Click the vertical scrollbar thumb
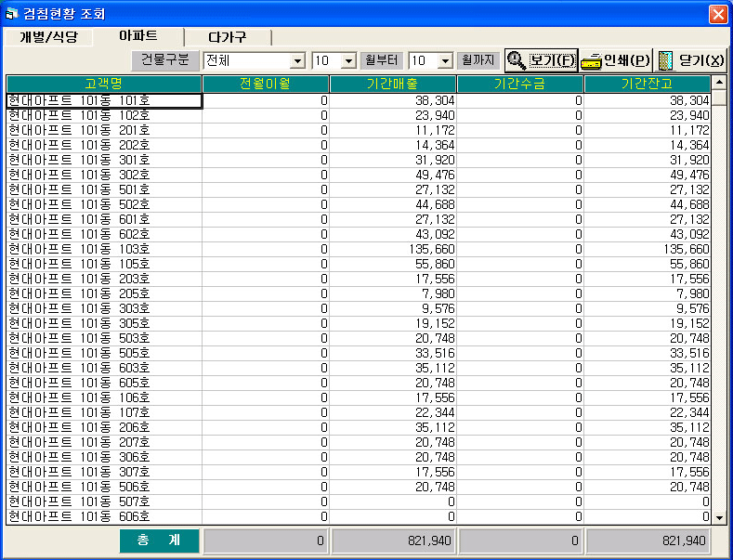The height and width of the screenshot is (560, 733). click(719, 98)
